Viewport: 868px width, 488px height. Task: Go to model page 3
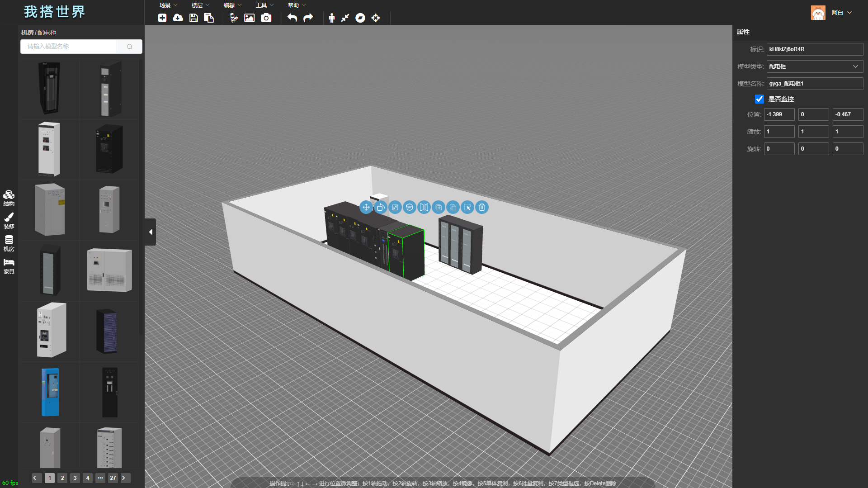click(75, 478)
